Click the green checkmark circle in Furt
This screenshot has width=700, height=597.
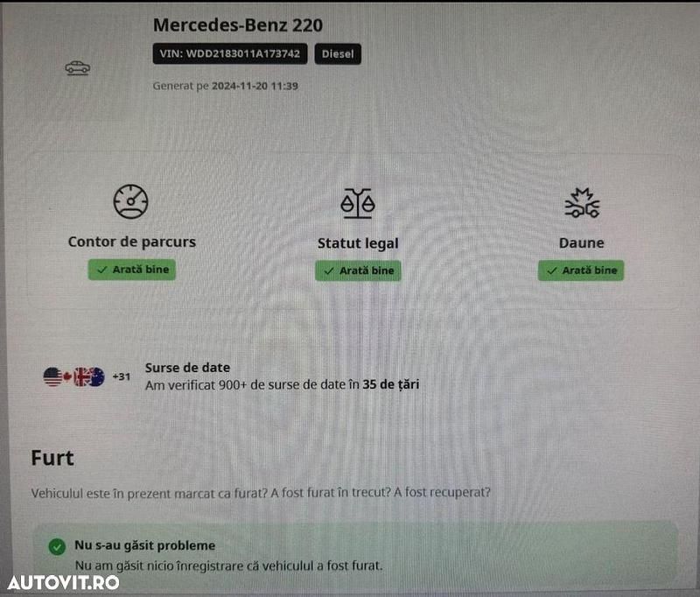57,546
